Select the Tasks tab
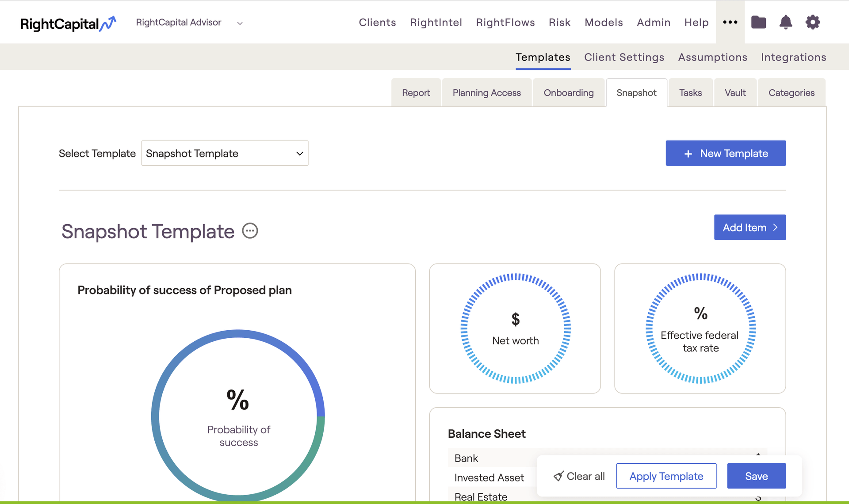This screenshot has width=849, height=504. point(691,93)
